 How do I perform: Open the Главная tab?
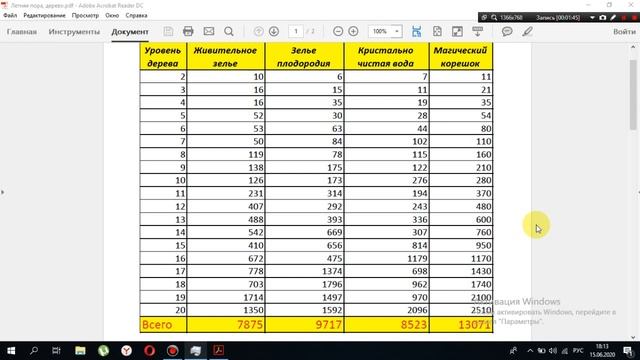(x=22, y=32)
